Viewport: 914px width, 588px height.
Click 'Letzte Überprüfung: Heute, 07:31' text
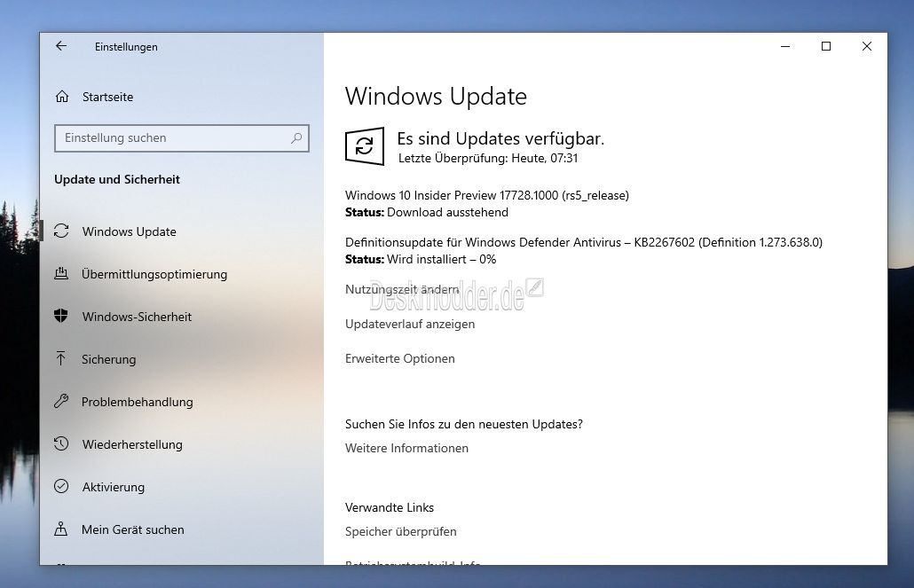coord(488,158)
